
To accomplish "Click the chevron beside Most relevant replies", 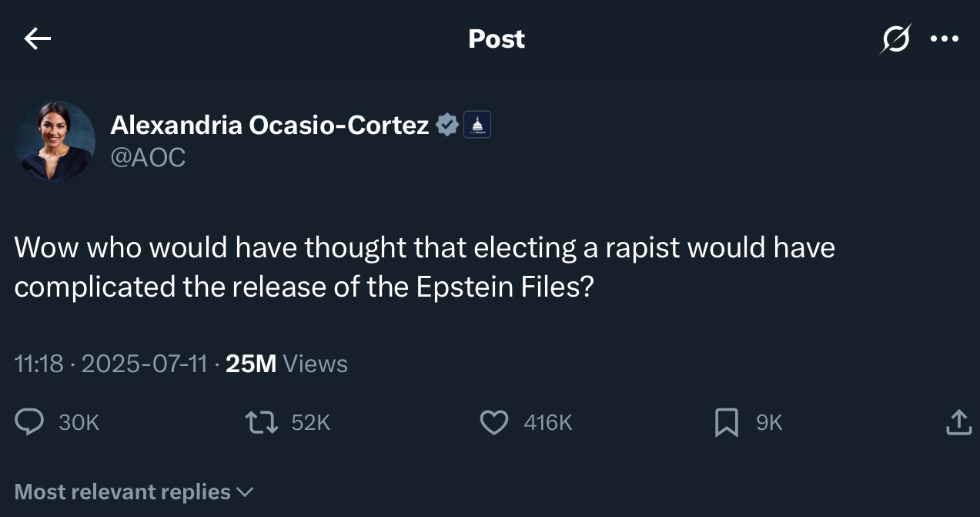I will (x=245, y=492).
